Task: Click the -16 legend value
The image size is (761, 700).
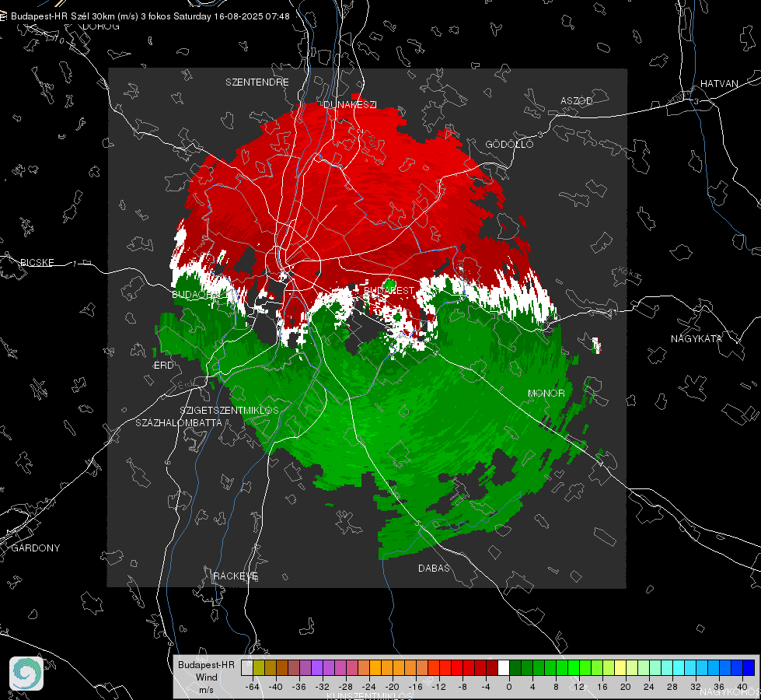Action: point(415,687)
